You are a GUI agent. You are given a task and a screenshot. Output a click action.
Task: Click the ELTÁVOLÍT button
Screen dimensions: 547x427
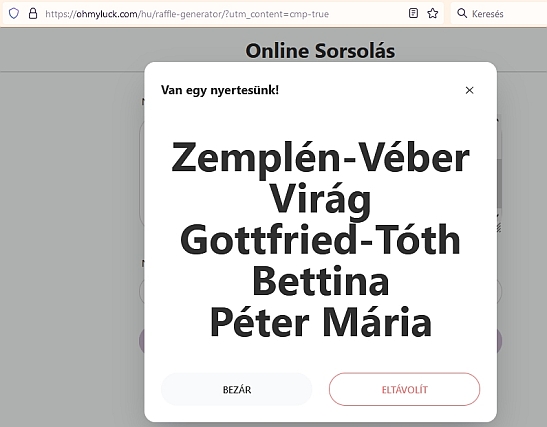click(404, 389)
